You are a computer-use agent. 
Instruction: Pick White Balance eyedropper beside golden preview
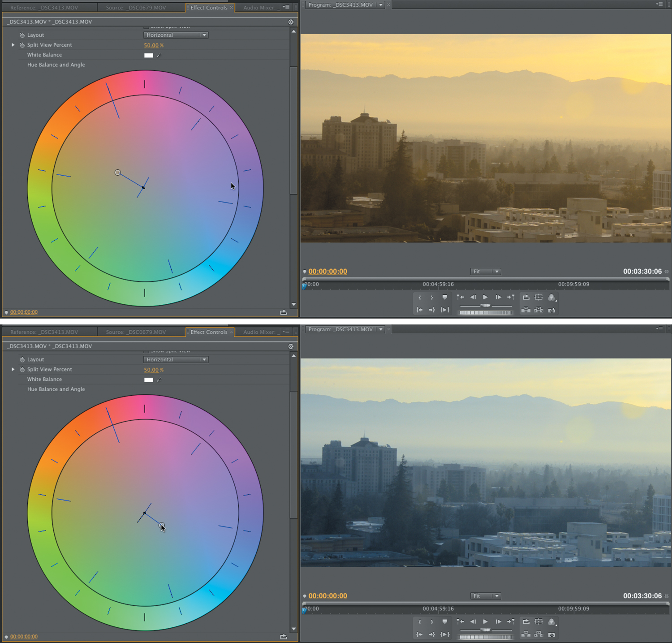159,55
